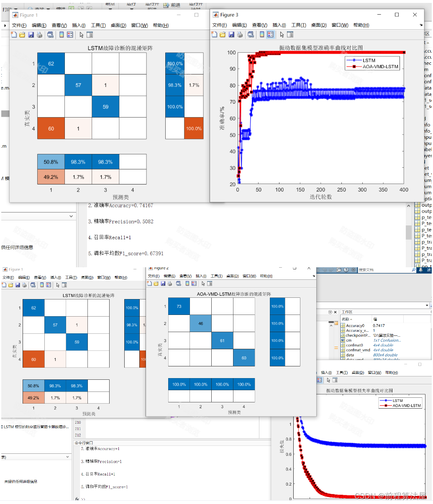The width and height of the screenshot is (433, 504).
Task: Toggle Insert Legend on Figure 3 toolbar
Action: pyautogui.click(x=270, y=35)
